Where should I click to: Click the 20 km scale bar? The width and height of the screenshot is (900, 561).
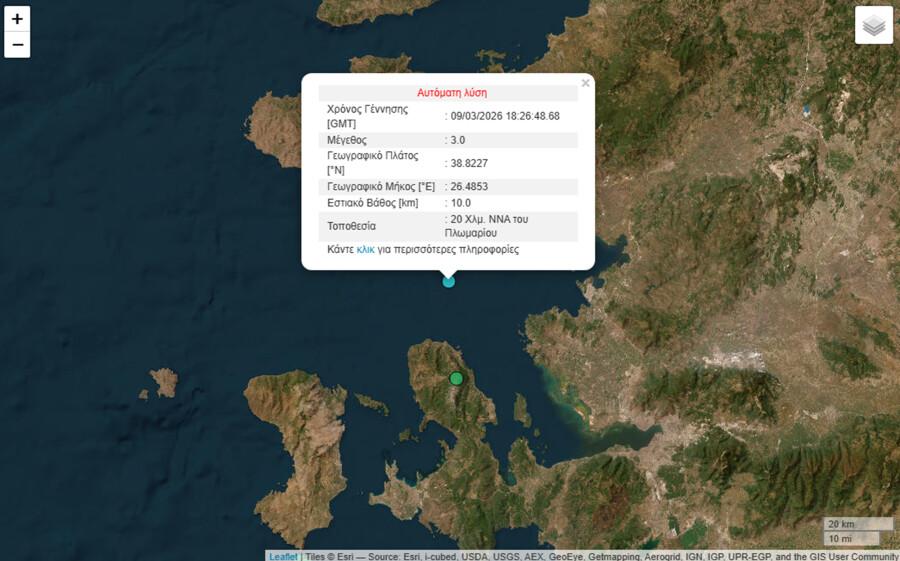pos(857,524)
